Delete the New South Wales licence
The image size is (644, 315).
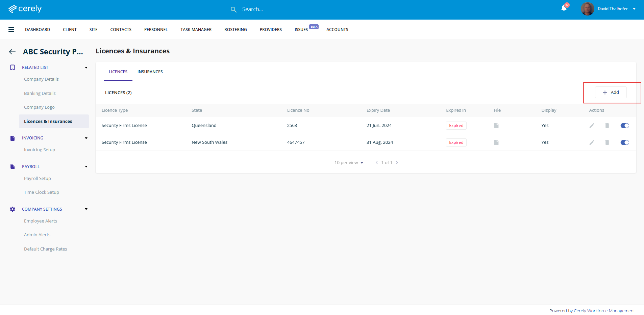pos(607,142)
